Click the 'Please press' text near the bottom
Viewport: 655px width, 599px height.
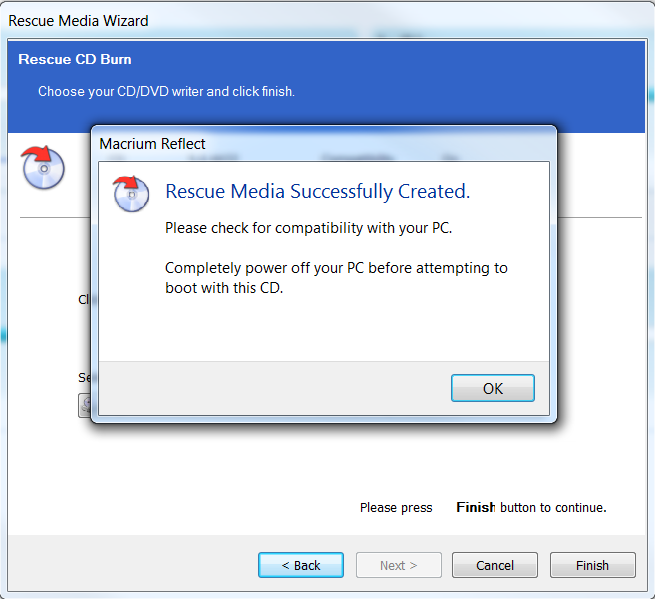point(396,508)
